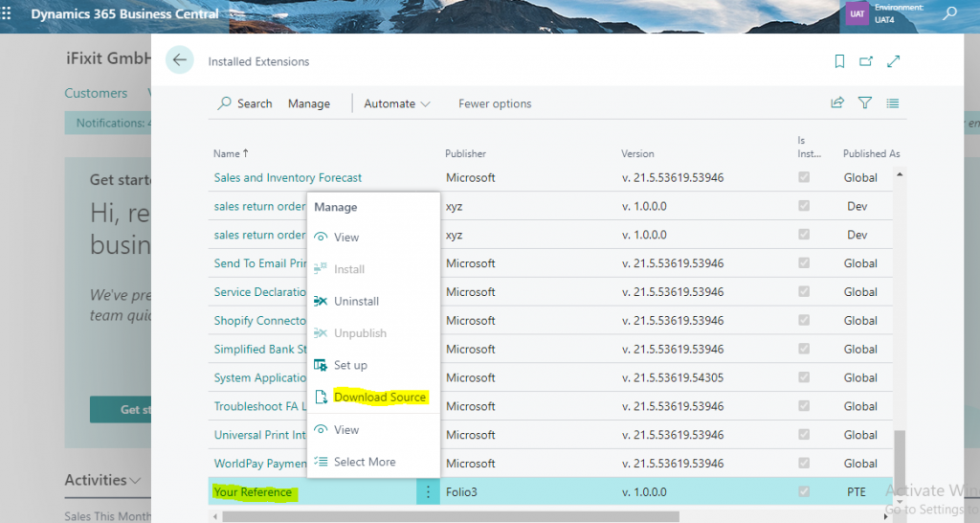
Task: Open the Sales and Inventory Forecast link
Action: point(287,177)
